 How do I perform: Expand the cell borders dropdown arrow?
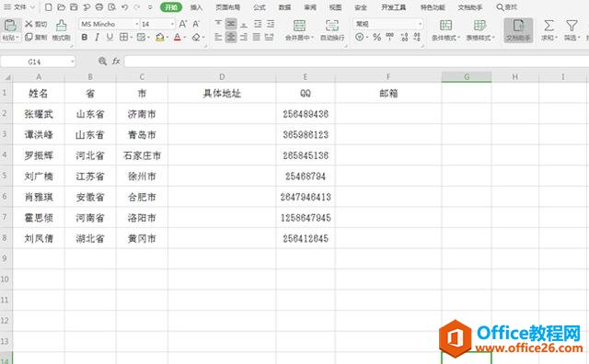131,37
